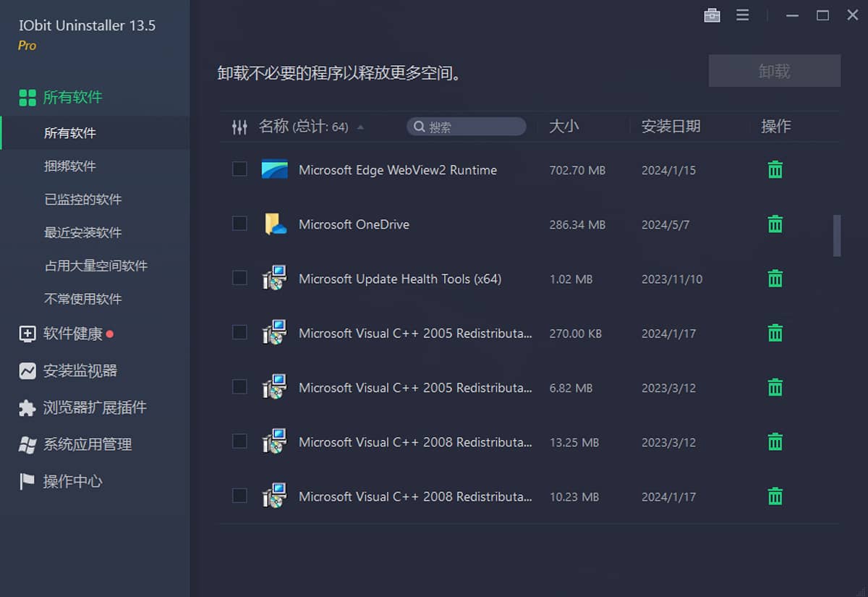This screenshot has height=597, width=868.
Task: Click the gift box icon in title bar
Action: tap(712, 14)
